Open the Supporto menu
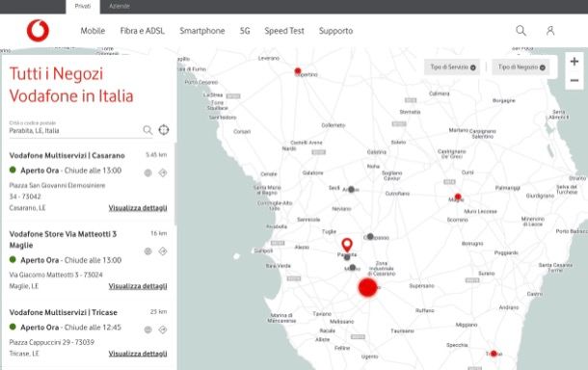Viewport: 588px width, 370px height. (336, 31)
